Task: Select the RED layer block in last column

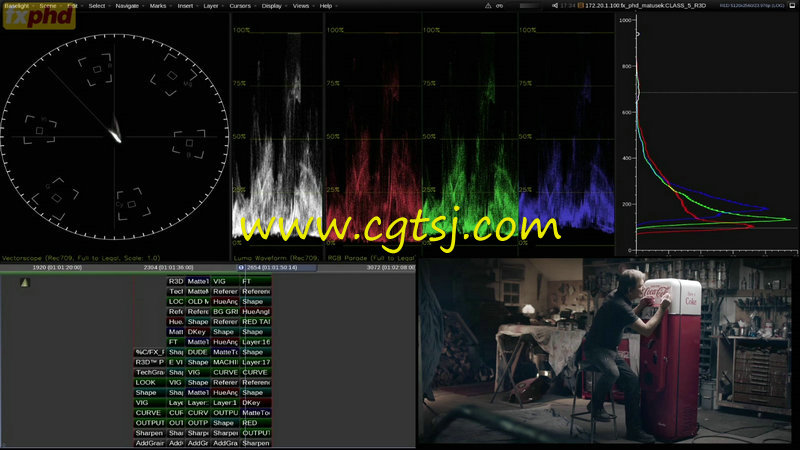Action: 256,423
